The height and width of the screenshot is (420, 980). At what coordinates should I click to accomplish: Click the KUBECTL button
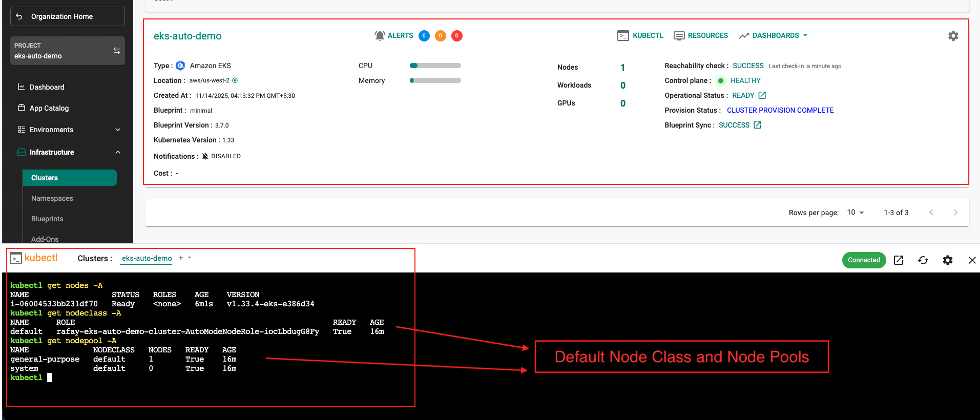tap(641, 35)
